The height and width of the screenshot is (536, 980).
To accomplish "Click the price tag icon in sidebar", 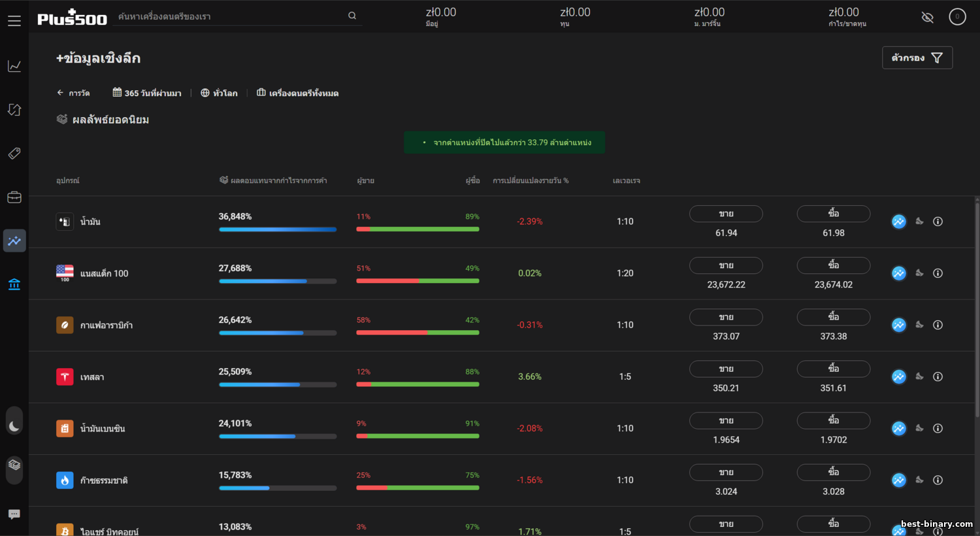I will 14,154.
